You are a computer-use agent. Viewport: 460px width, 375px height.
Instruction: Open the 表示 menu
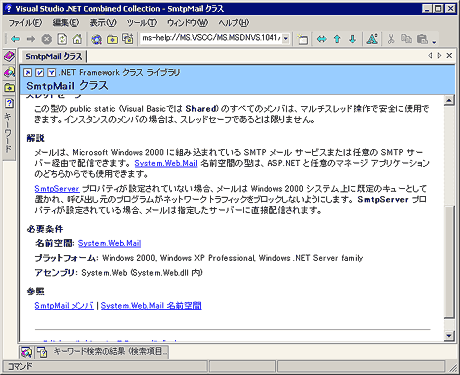(x=103, y=23)
